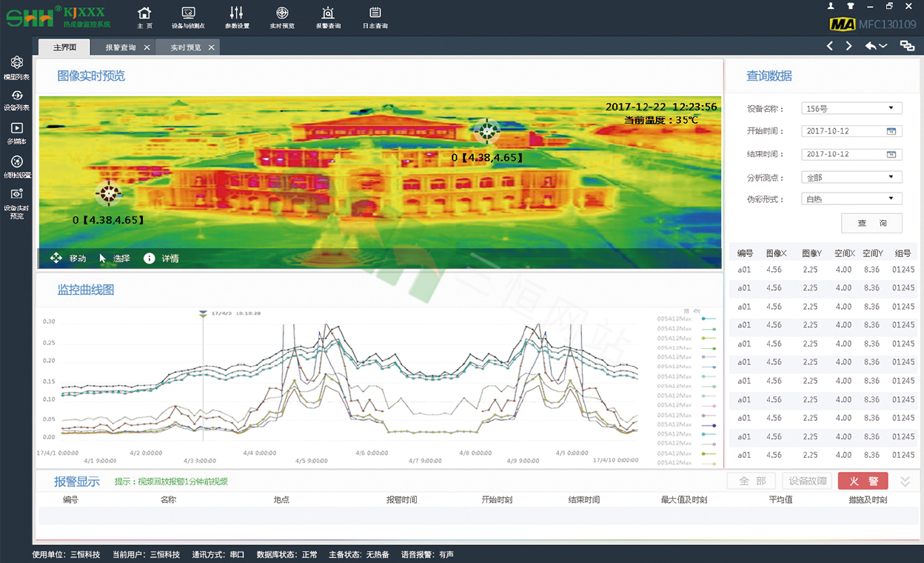Open the 开始时间 calendar picker

pyautogui.click(x=891, y=131)
